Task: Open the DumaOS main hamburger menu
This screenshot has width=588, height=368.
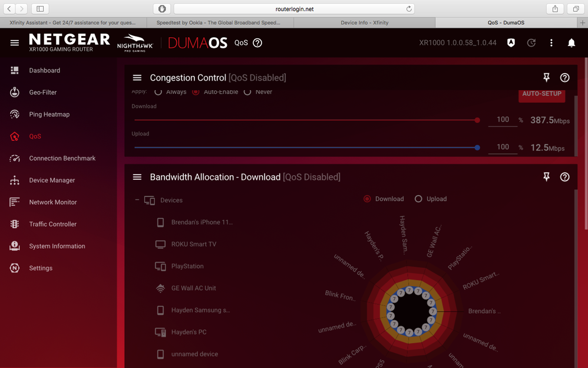Action: click(x=15, y=43)
